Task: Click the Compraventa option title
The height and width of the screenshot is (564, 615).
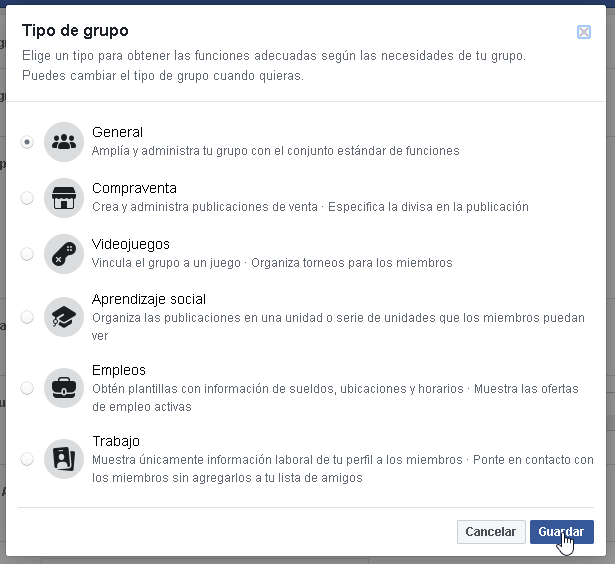Action: (135, 188)
